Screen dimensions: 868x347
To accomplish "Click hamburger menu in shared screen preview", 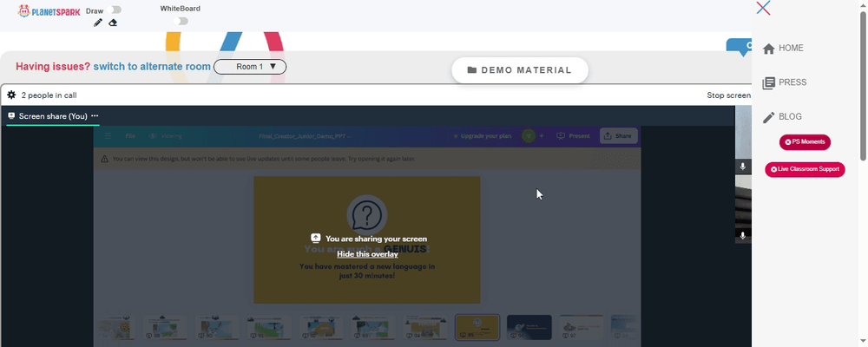I will (108, 135).
